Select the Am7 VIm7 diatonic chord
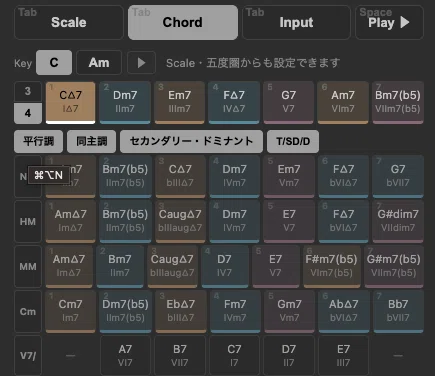435x376 pixels. tap(343, 102)
